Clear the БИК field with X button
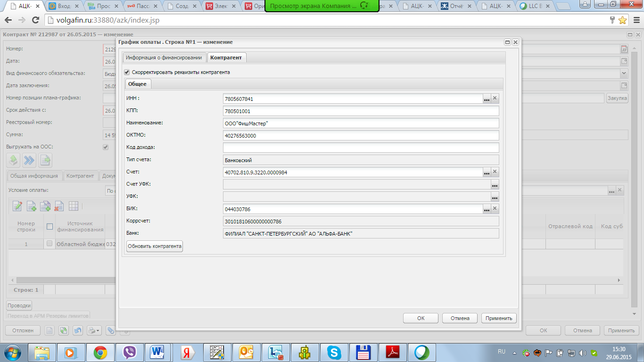This screenshot has height=362, width=644. click(495, 209)
